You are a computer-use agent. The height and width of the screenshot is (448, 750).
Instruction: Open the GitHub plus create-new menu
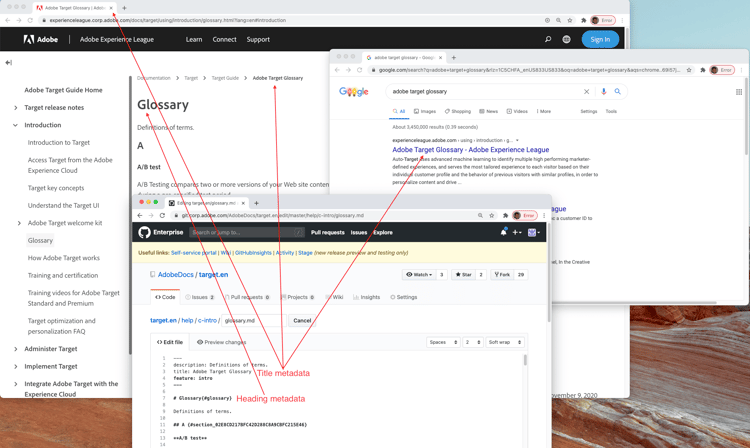click(517, 232)
